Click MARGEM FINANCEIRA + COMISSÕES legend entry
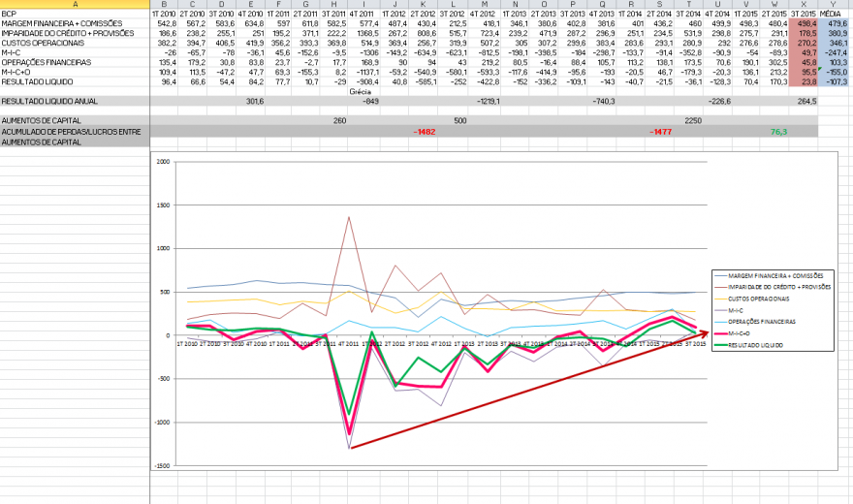853x504 pixels. (x=770, y=275)
